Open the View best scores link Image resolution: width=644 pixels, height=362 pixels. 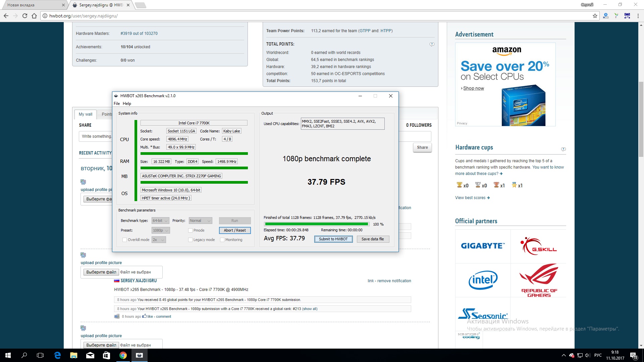(472, 198)
